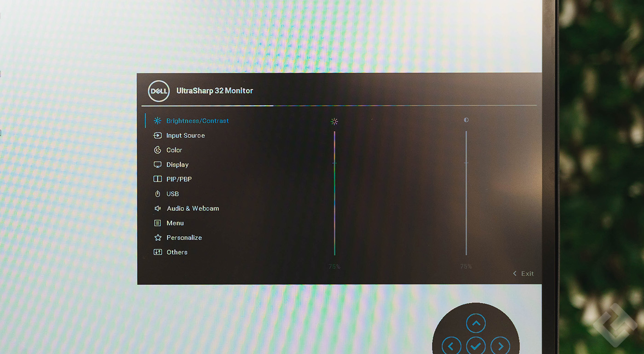The width and height of the screenshot is (644, 354).
Task: Open the Menu settings entry
Action: pos(175,223)
